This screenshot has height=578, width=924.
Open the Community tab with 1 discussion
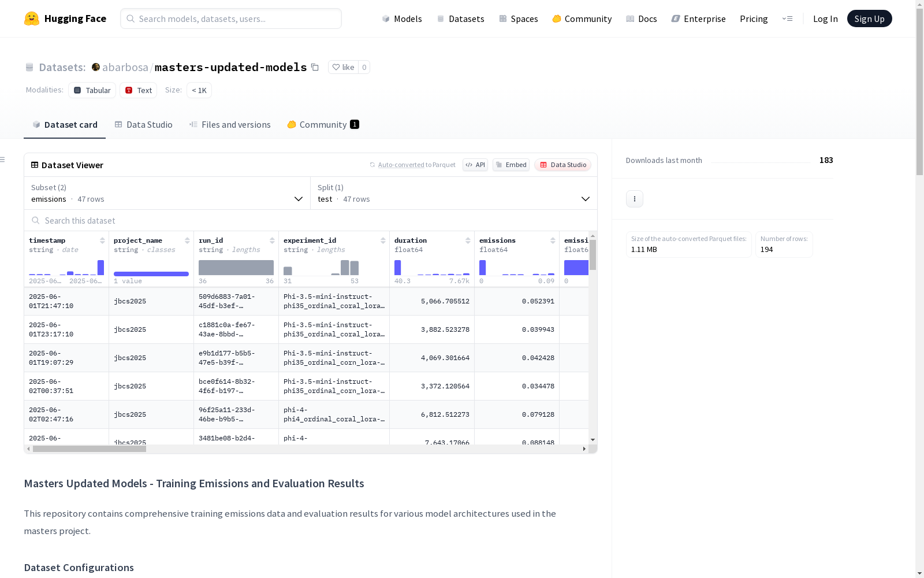tap(323, 125)
